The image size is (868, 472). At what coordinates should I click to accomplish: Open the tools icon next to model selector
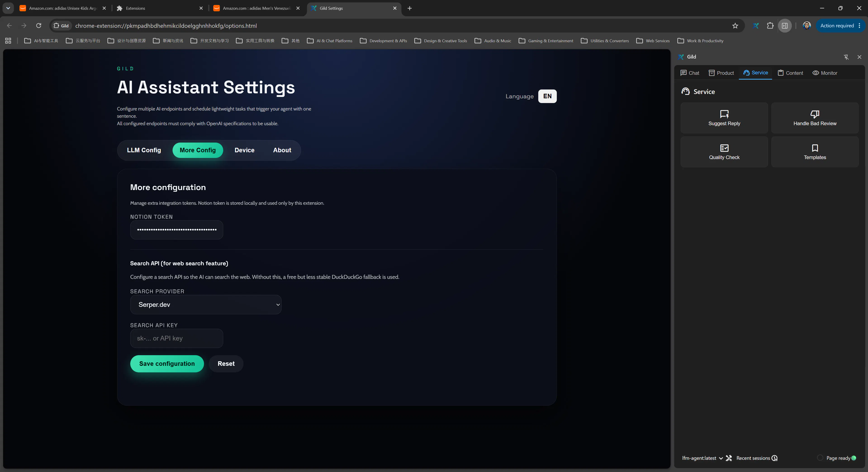click(x=729, y=458)
